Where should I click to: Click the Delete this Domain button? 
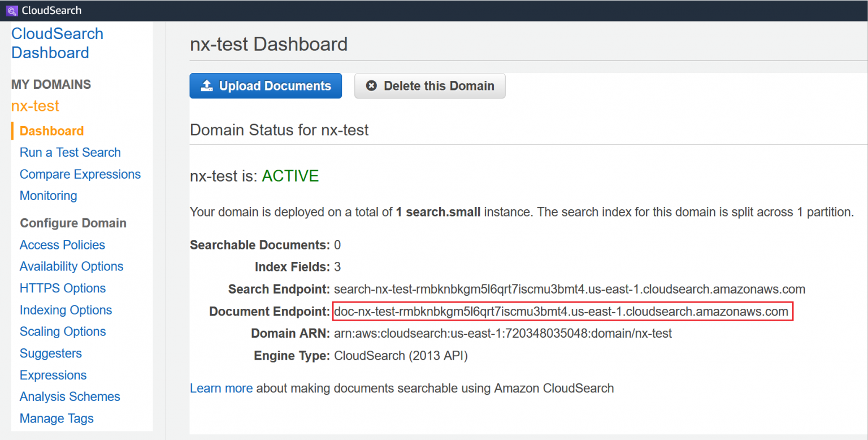point(429,85)
